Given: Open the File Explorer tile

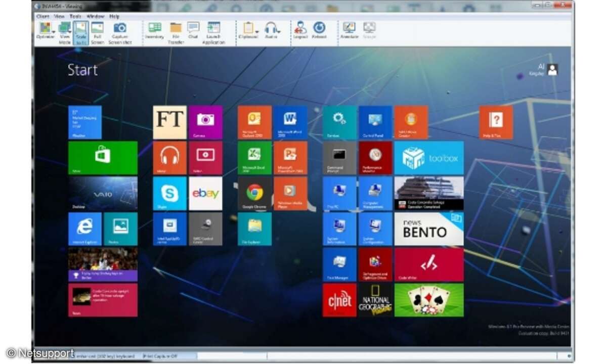Looking at the screenshot, I should pyautogui.click(x=254, y=229).
